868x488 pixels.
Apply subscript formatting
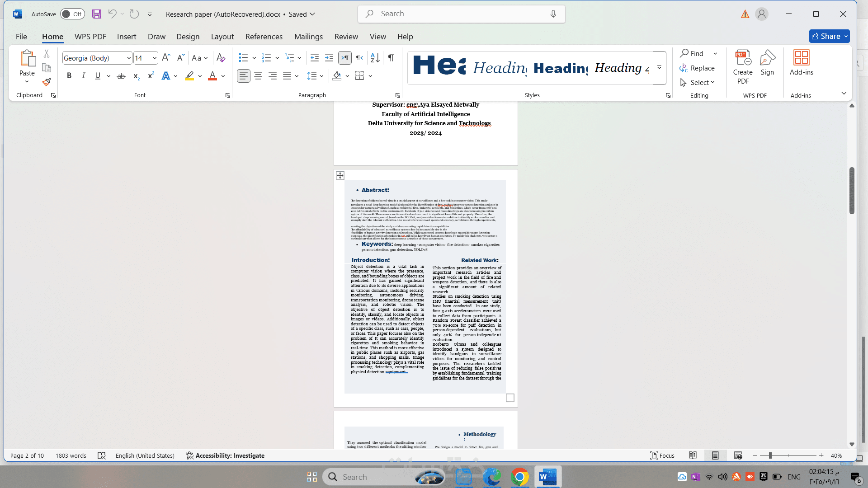point(136,77)
